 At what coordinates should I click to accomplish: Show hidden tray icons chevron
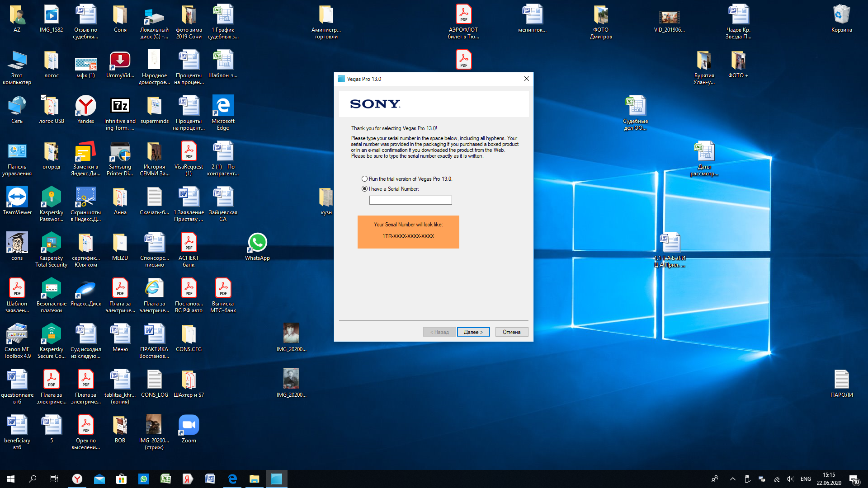(732, 479)
